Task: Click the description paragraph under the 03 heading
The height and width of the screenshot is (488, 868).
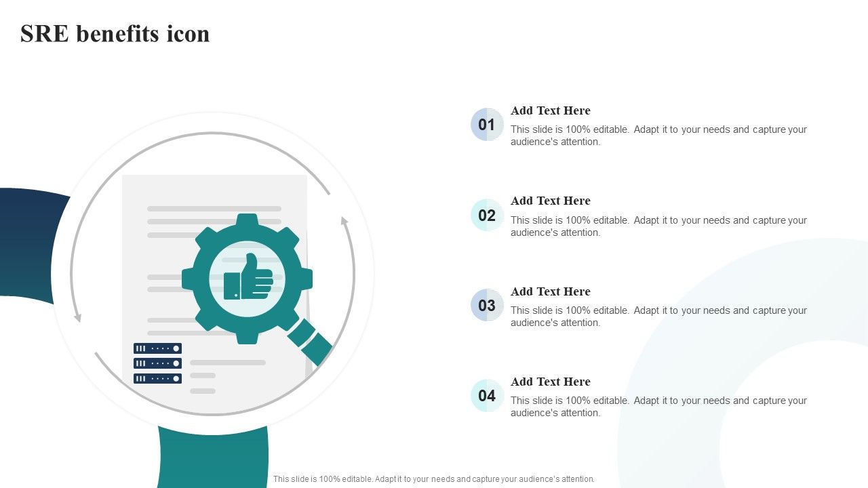Action: tap(658, 317)
